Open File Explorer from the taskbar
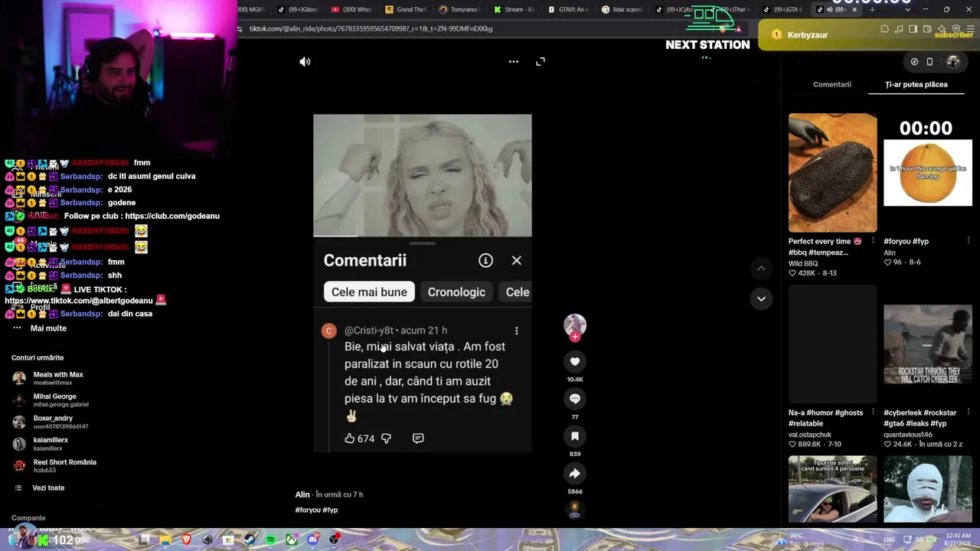 [165, 540]
